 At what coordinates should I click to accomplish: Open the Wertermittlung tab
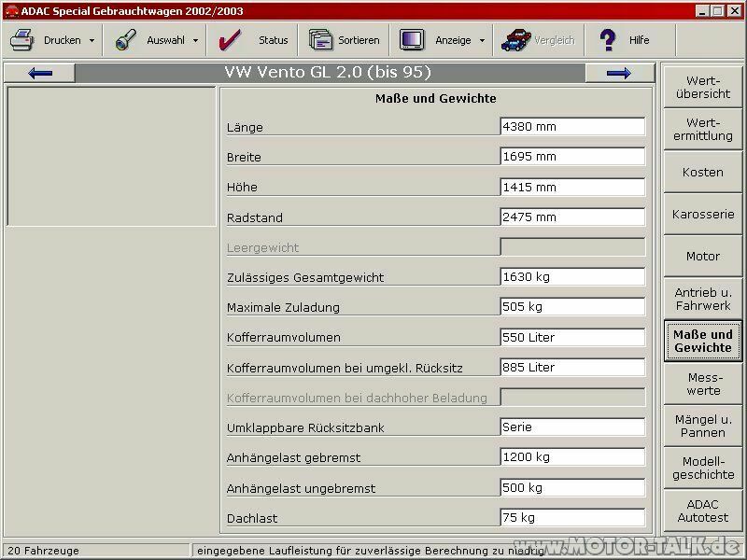point(703,130)
